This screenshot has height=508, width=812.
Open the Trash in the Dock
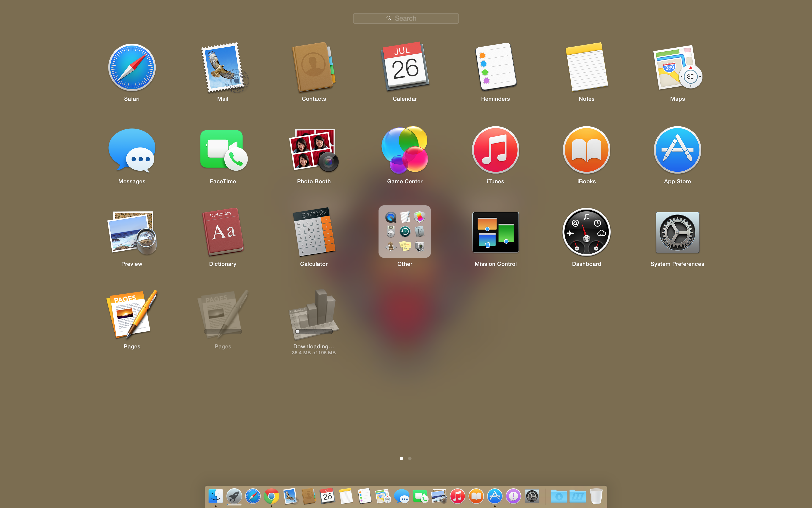(x=596, y=496)
